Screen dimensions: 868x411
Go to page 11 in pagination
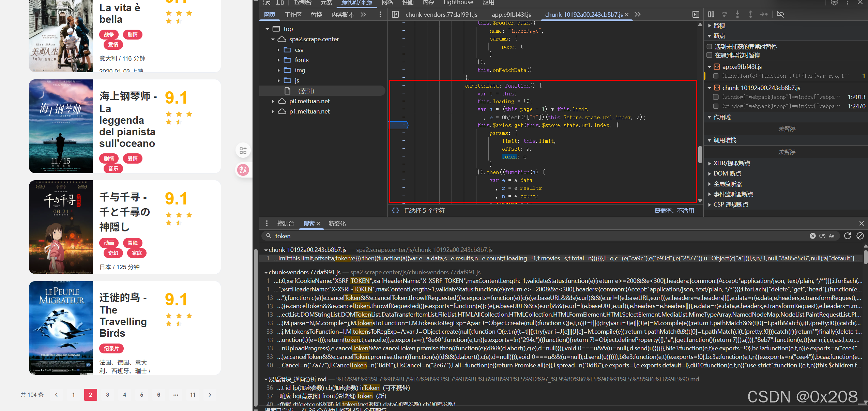193,395
